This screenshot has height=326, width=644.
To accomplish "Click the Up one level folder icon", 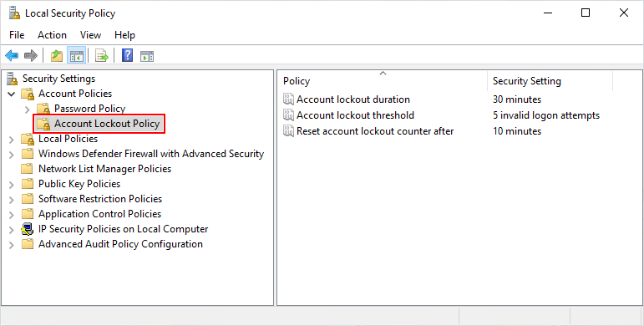I will tap(57, 55).
